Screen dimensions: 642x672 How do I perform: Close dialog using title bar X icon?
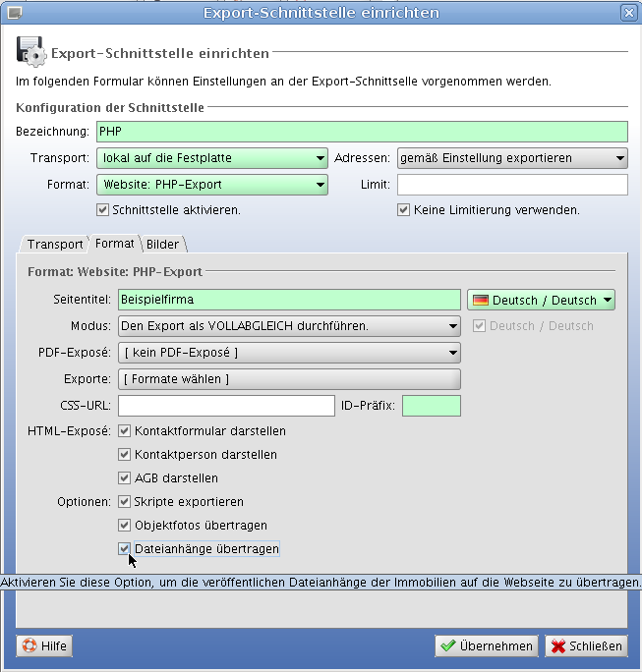tap(628, 13)
